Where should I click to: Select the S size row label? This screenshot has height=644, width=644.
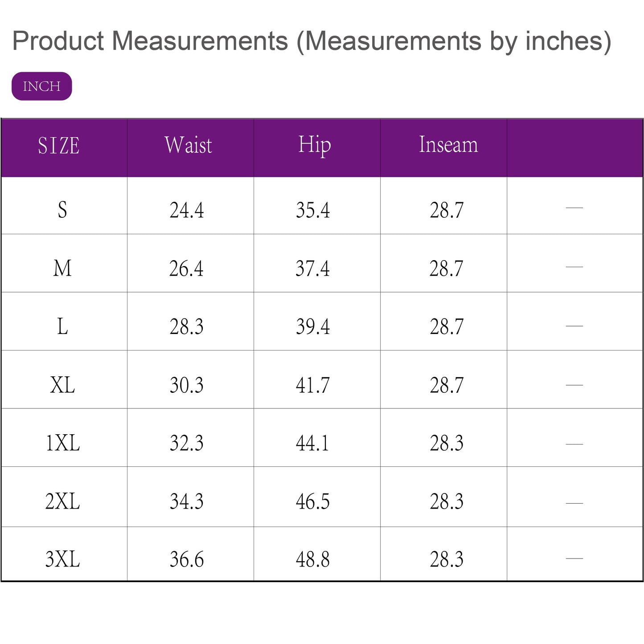(x=62, y=210)
